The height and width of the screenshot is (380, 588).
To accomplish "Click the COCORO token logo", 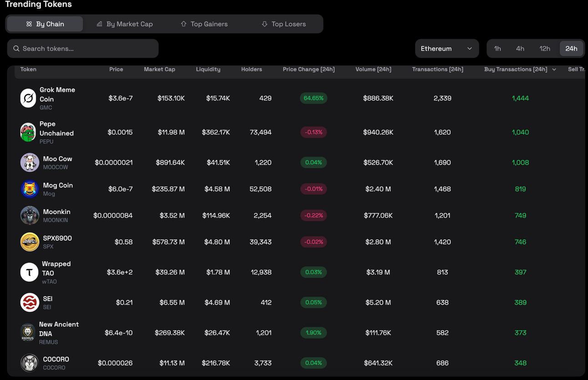I will [x=30, y=363].
